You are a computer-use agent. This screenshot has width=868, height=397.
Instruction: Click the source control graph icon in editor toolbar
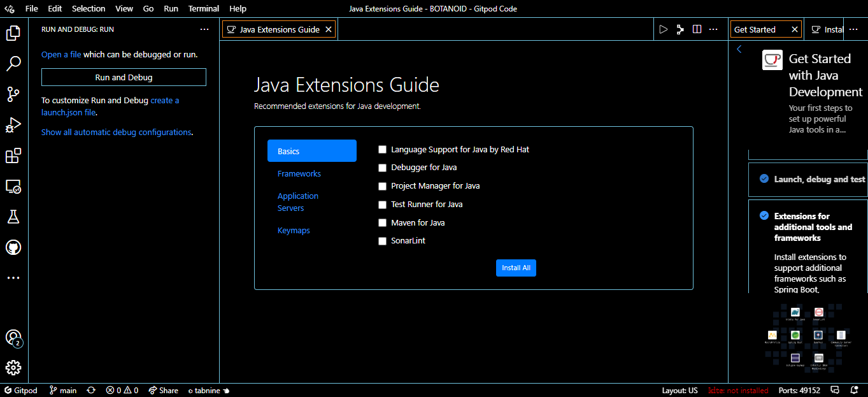[680, 29]
